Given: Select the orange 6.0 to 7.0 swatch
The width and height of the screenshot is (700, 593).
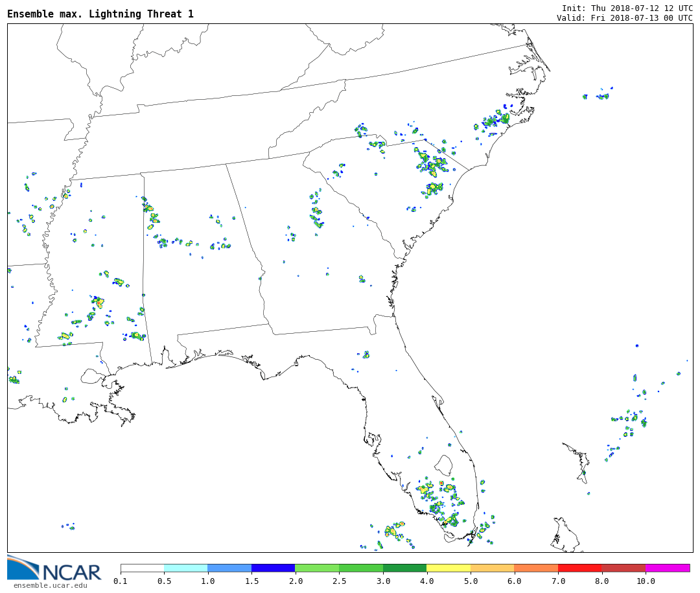Looking at the screenshot, I should point(535,568).
